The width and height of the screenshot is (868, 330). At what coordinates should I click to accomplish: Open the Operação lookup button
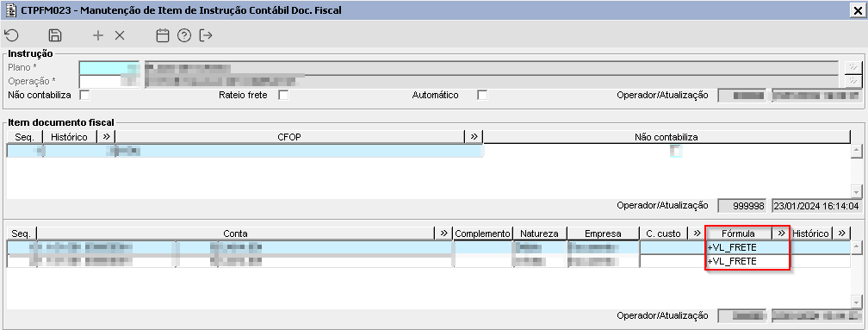[x=853, y=81]
